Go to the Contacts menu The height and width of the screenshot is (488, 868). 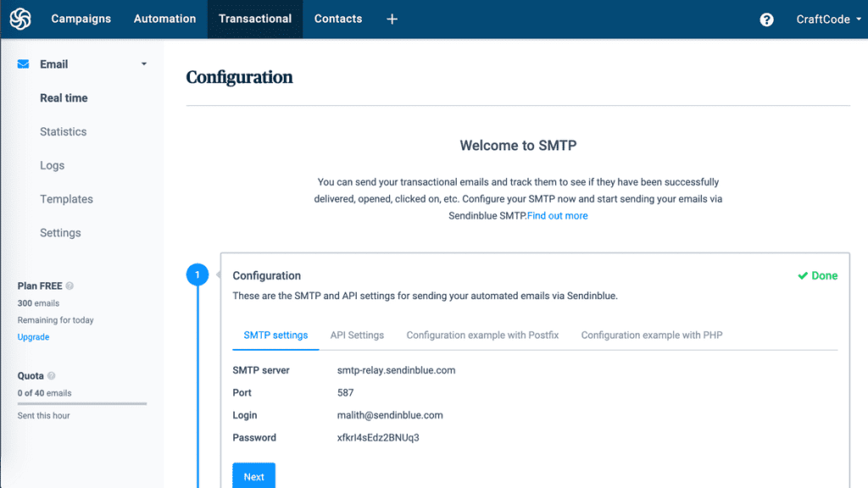pyautogui.click(x=338, y=19)
